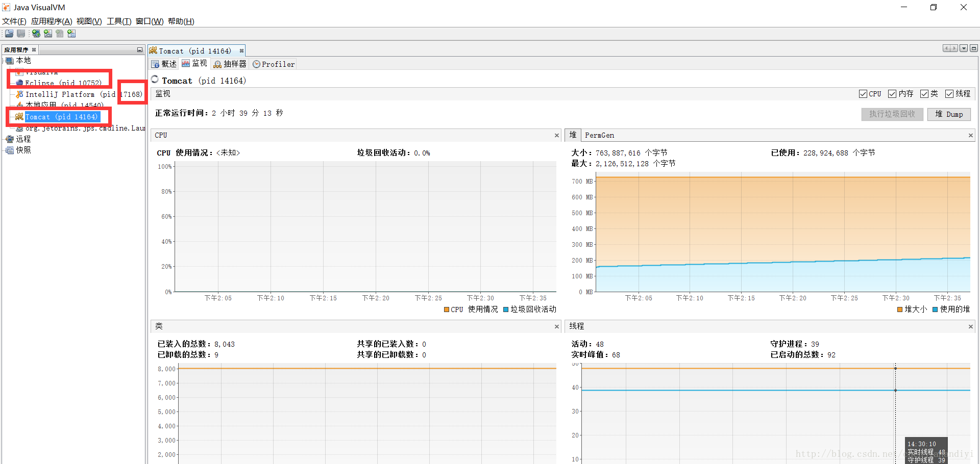Screen dimensions: 980x464
Task: Close the 堆 heap chart panel
Action: pos(971,136)
